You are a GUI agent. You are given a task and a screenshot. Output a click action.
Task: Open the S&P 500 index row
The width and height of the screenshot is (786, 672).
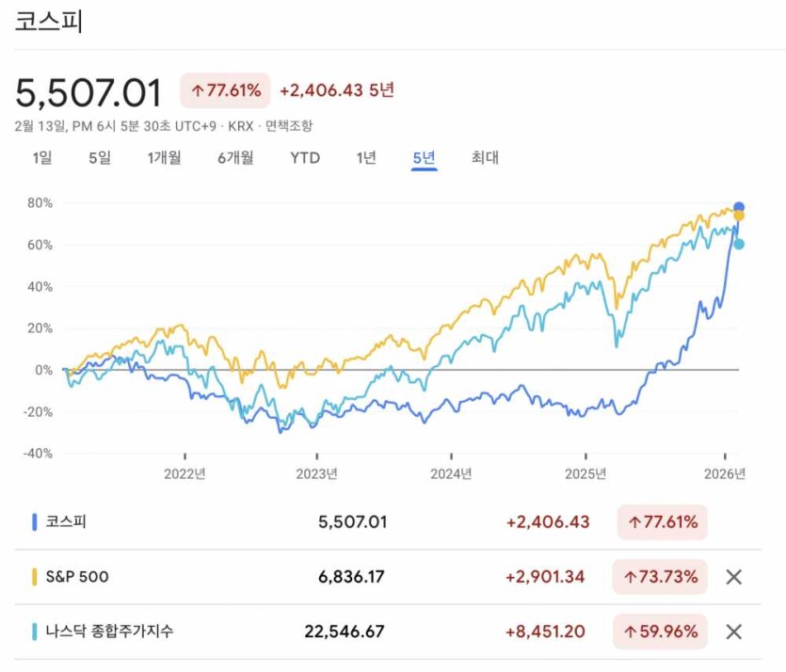[77, 577]
